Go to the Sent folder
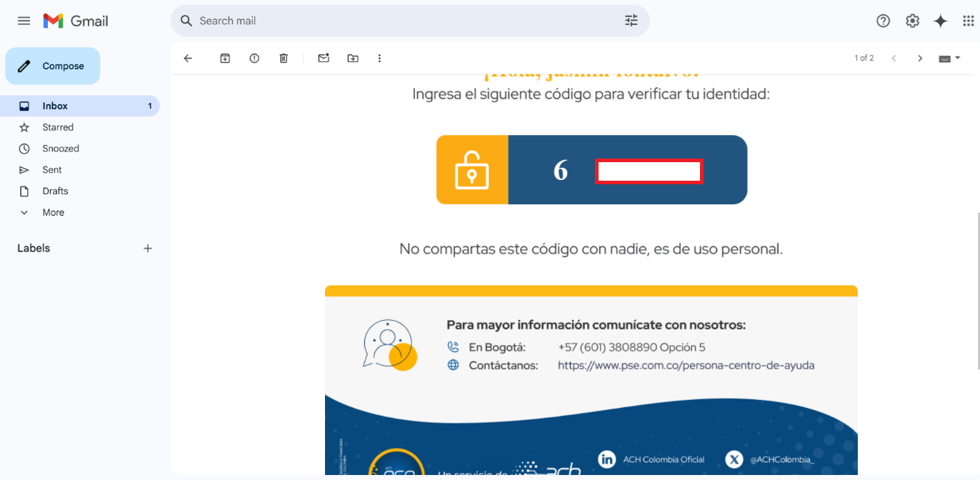980x480 pixels. [x=52, y=170]
